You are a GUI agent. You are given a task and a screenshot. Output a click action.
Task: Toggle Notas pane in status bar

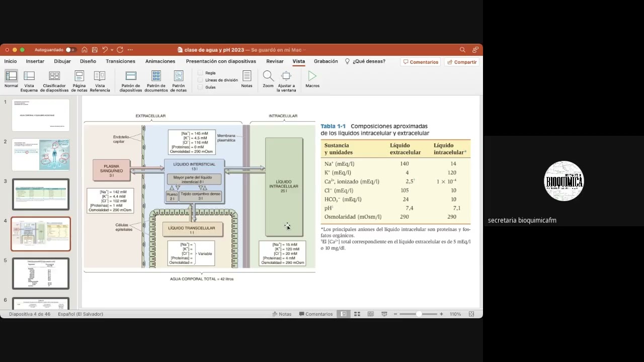click(x=282, y=314)
